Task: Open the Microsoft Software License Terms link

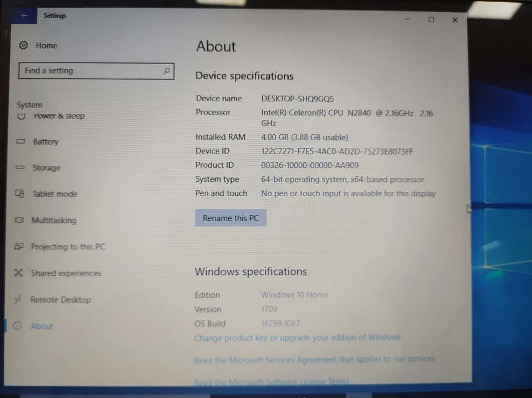Action: [x=272, y=381]
